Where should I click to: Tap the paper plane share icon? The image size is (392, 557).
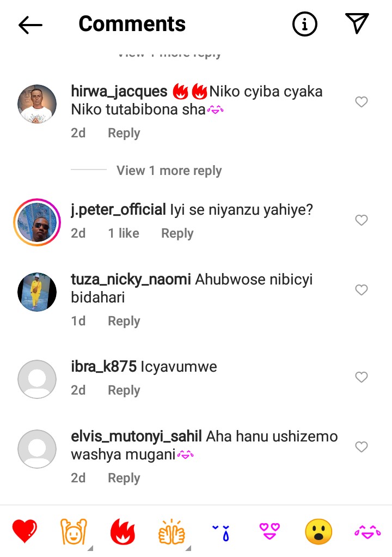[357, 23]
